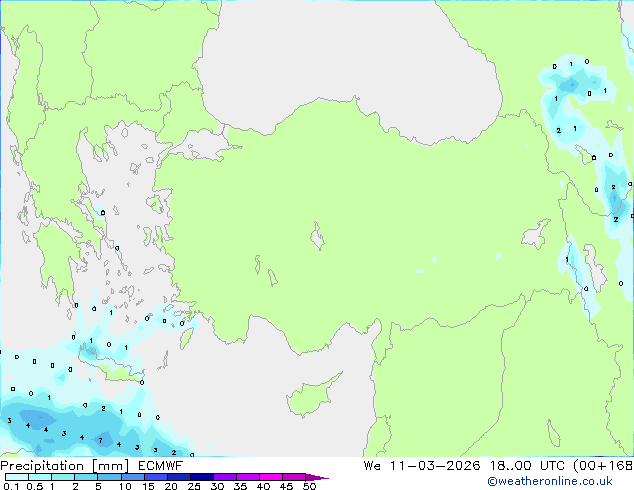The image size is (634, 490).
Task: Click the 30–35 mm purple swatch
Action: click(x=225, y=477)
